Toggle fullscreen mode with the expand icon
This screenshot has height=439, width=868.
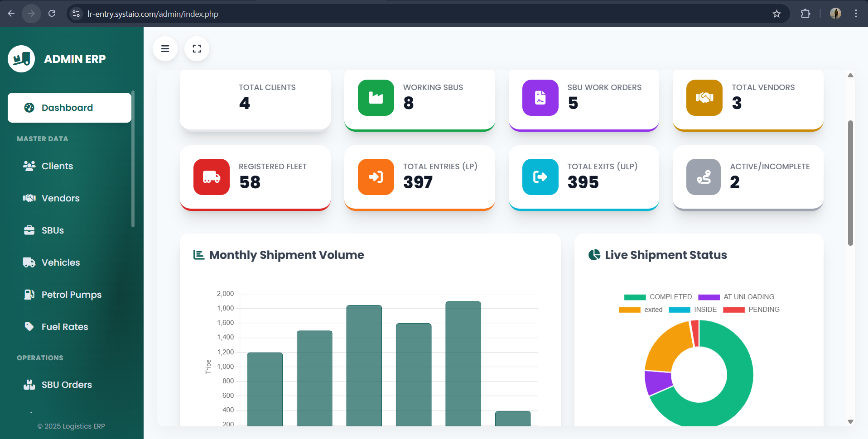tap(197, 49)
